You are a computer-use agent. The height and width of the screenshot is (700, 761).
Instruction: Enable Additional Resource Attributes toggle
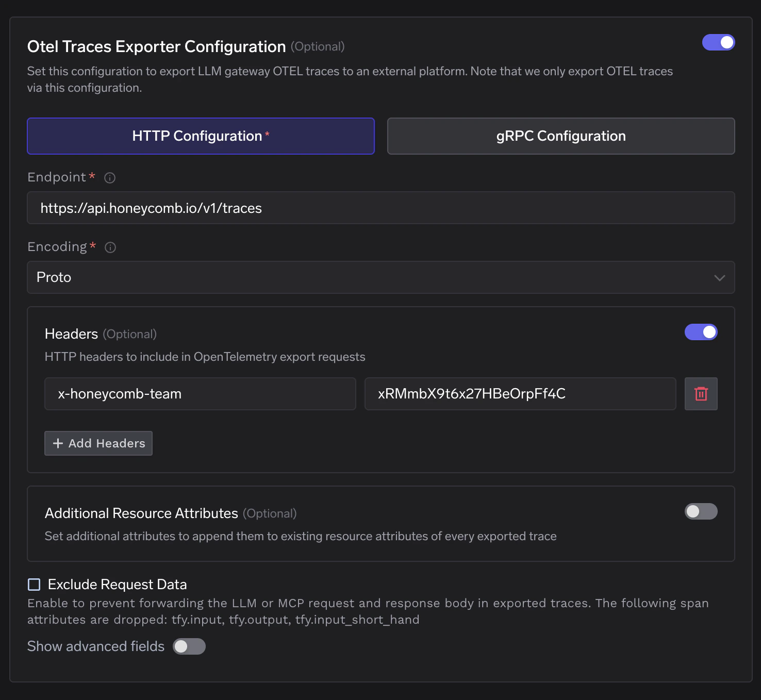pos(701,511)
